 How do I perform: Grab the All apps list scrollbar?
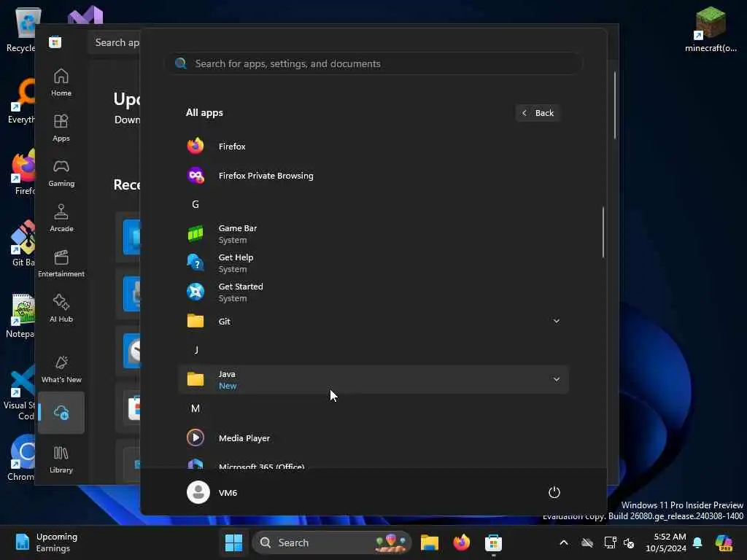point(603,233)
